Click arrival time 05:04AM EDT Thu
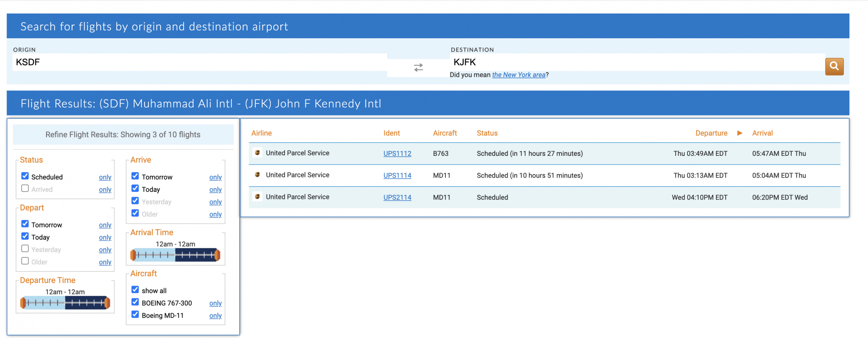 (x=779, y=175)
